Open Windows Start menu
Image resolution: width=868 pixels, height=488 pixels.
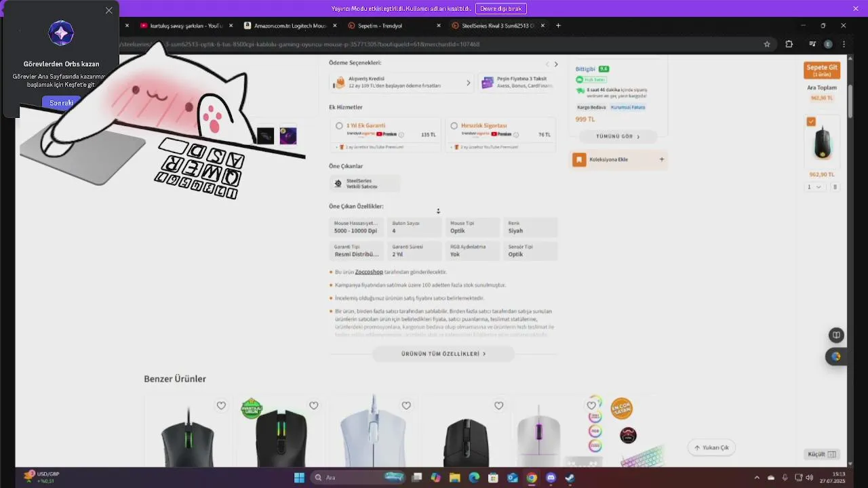click(x=299, y=477)
